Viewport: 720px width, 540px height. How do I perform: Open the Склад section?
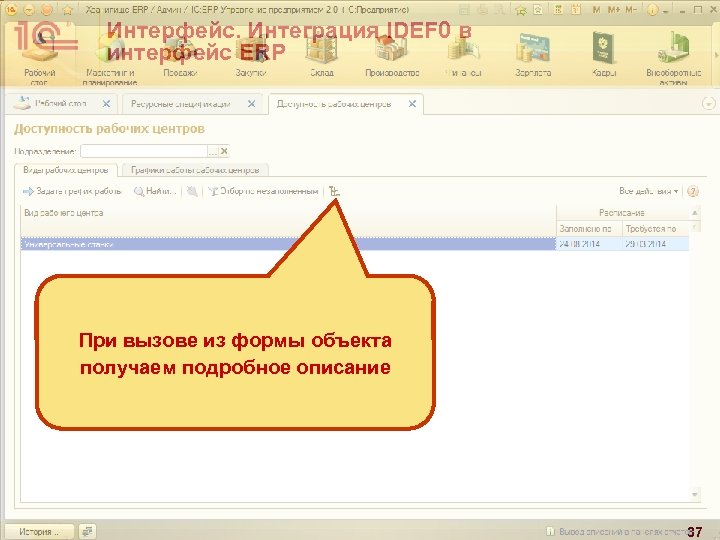click(321, 55)
